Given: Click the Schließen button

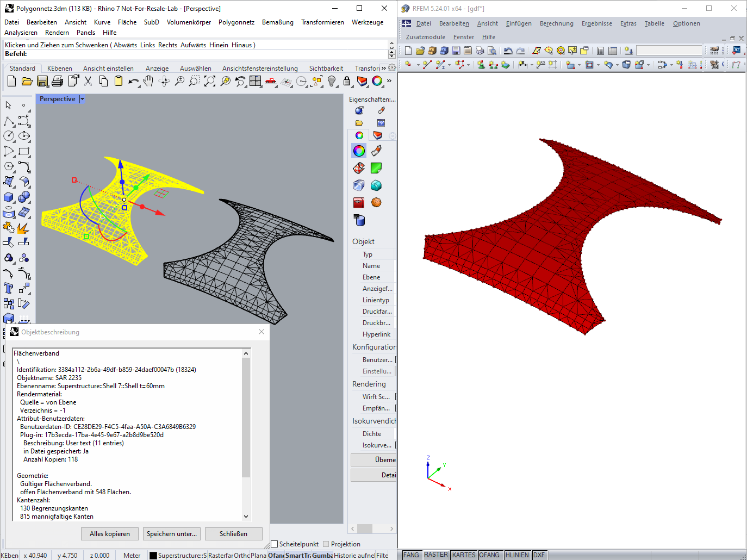Looking at the screenshot, I should (x=233, y=534).
